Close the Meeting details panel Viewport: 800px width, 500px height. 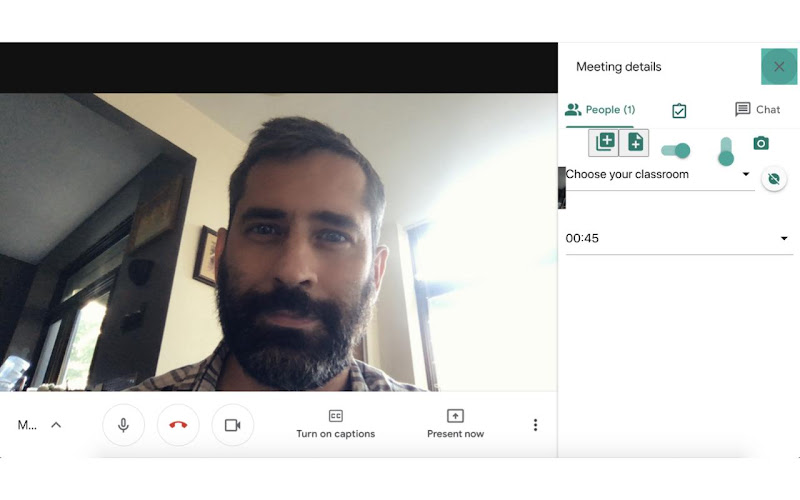point(779,67)
